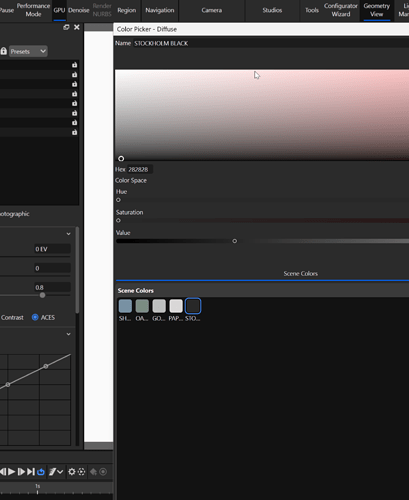Toggle the first row's lock icon
The height and width of the screenshot is (500, 409).
[74, 65]
